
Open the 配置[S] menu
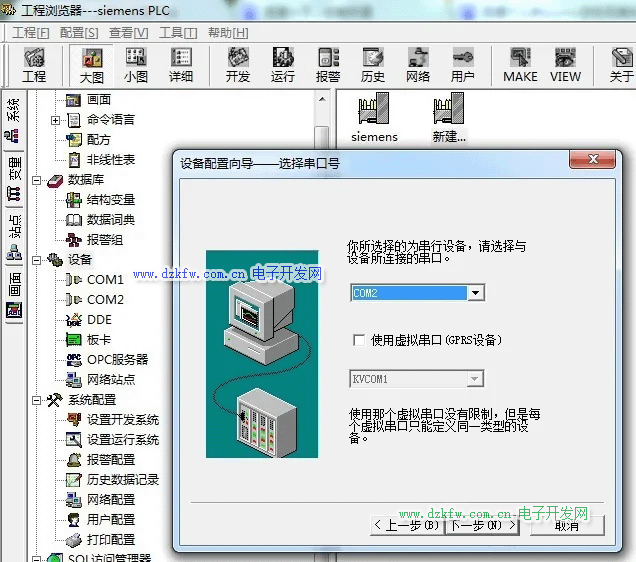79,33
